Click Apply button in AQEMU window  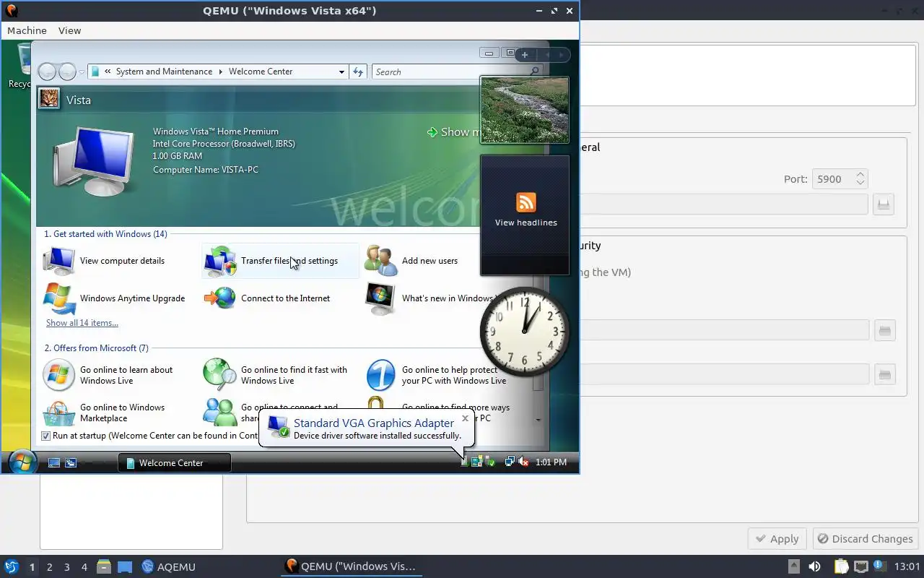(x=777, y=539)
